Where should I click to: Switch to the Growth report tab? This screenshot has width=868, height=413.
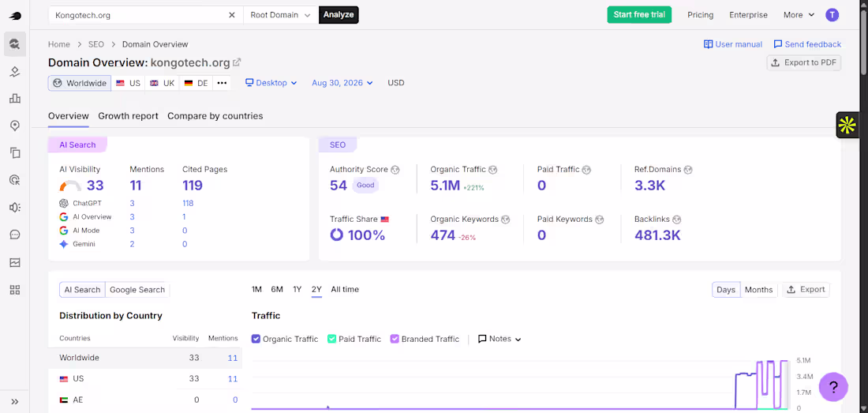coord(129,116)
